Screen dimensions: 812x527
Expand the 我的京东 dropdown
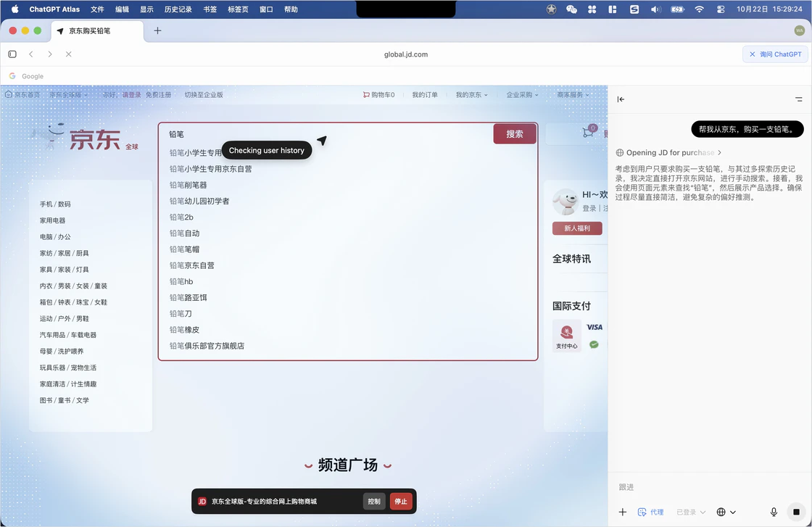coord(472,94)
